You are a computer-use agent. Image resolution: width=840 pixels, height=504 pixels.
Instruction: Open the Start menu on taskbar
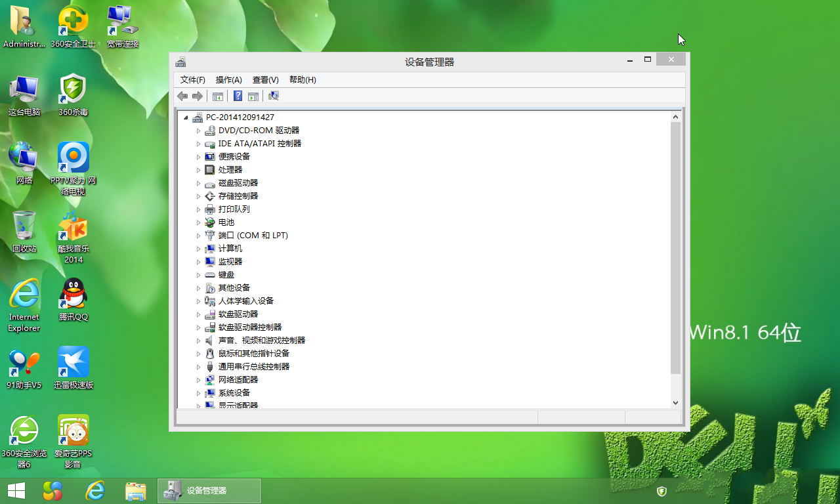tap(15, 490)
